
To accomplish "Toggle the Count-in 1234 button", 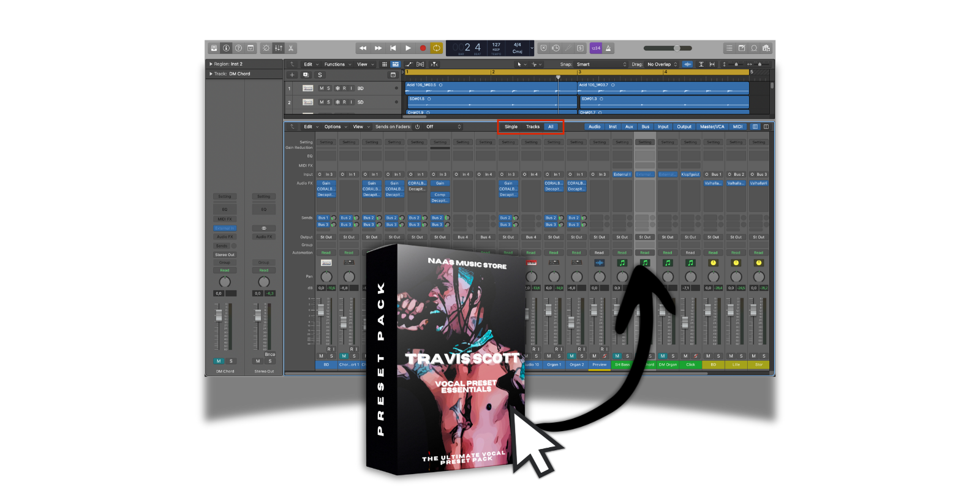I will click(595, 48).
